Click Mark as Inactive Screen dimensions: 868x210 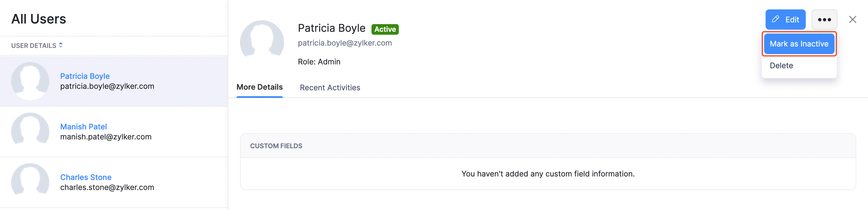click(x=799, y=44)
